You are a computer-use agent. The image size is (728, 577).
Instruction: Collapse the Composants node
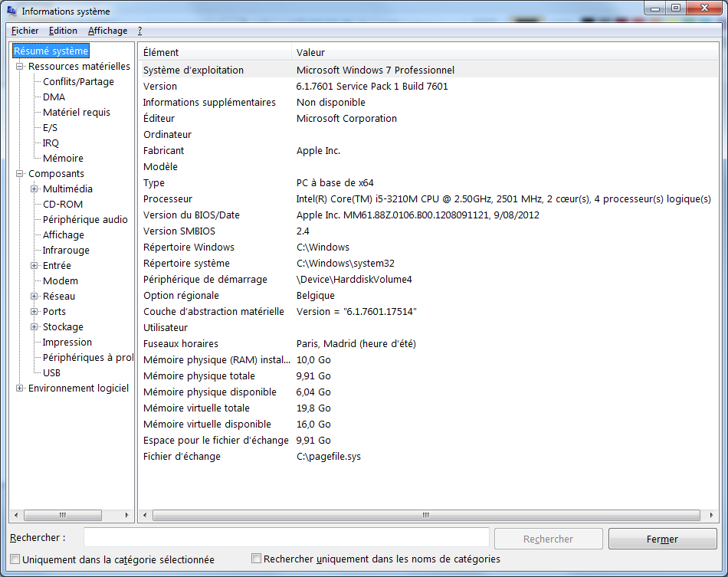19,174
